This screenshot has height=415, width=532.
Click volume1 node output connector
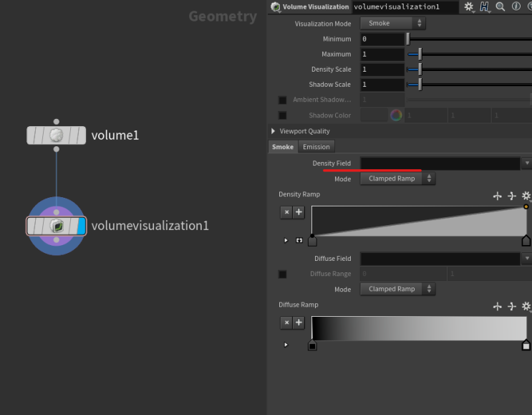(57, 149)
